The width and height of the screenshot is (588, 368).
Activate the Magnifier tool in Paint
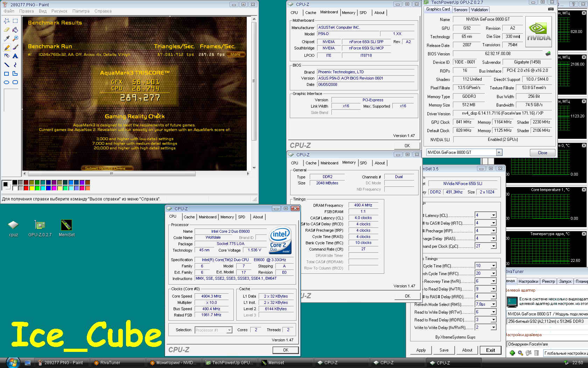click(15, 38)
